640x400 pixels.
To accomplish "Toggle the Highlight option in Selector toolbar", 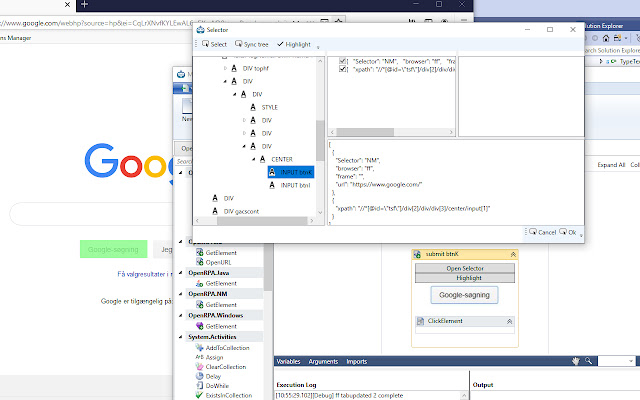I will [294, 44].
